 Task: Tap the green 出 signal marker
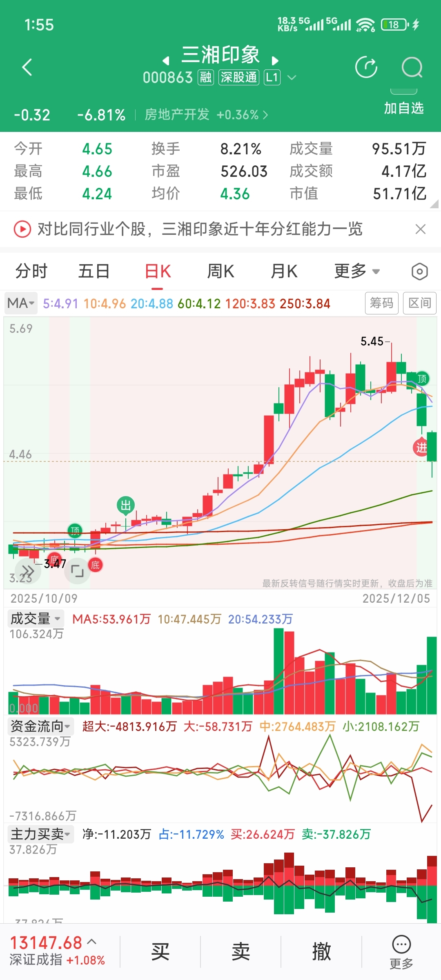[126, 506]
